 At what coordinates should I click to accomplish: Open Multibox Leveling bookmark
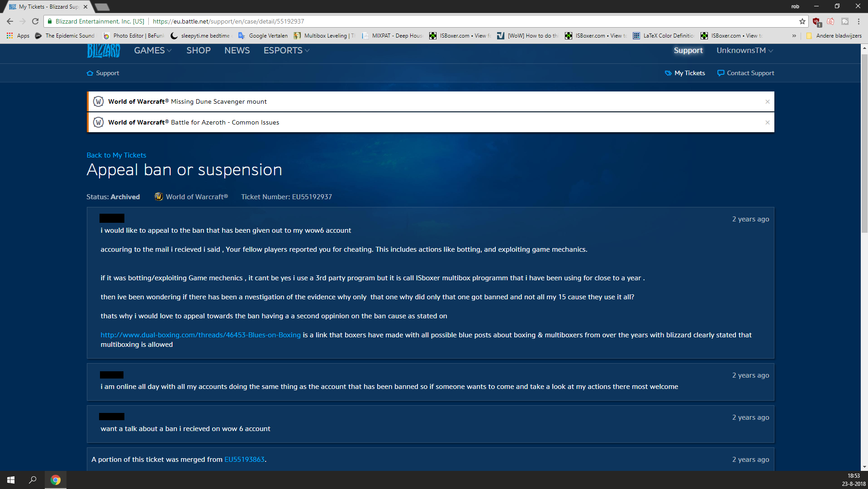pyautogui.click(x=325, y=36)
